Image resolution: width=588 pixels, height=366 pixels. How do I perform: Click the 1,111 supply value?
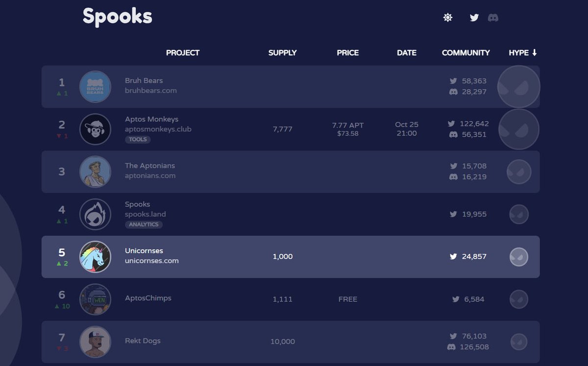point(283,299)
